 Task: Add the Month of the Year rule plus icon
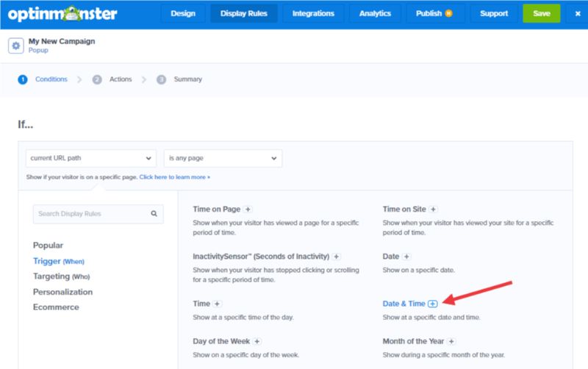pos(451,341)
